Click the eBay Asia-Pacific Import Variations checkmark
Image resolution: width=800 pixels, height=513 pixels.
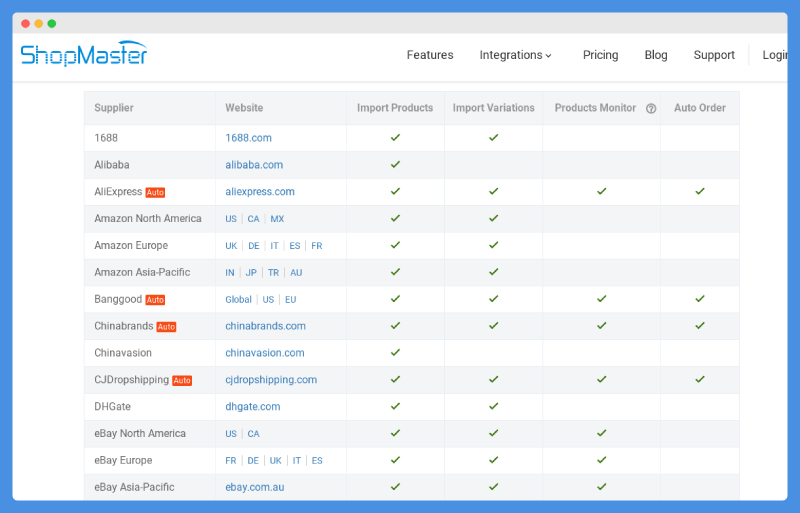493,486
